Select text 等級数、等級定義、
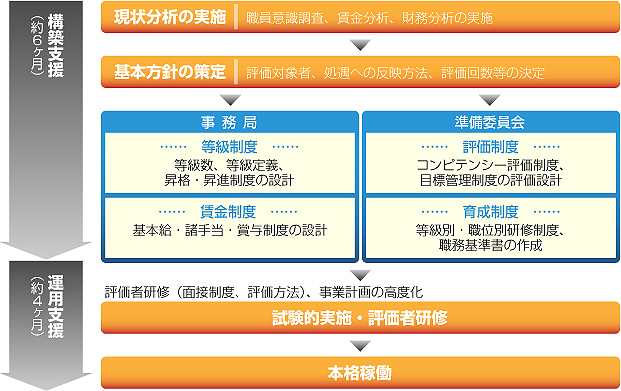 point(229,165)
